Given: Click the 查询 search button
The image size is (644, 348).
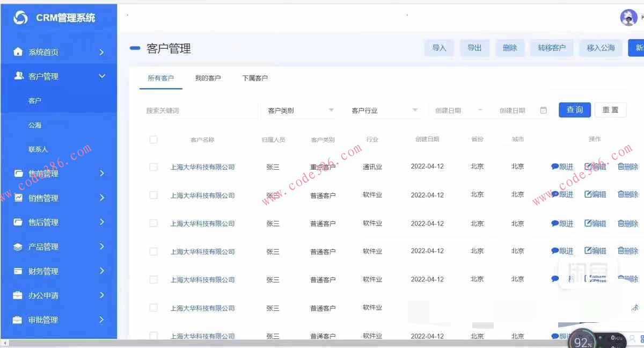Looking at the screenshot, I should coord(574,110).
